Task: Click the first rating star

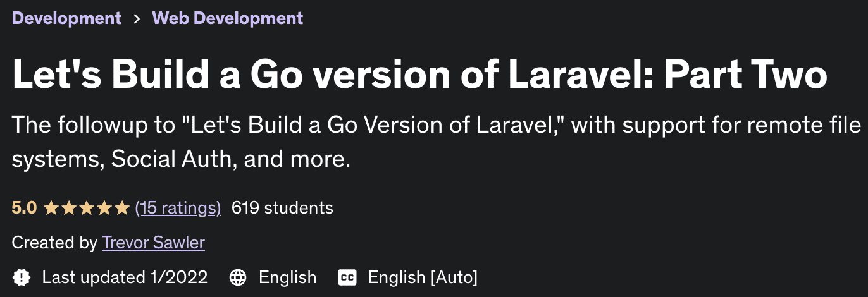Action: click(51, 207)
